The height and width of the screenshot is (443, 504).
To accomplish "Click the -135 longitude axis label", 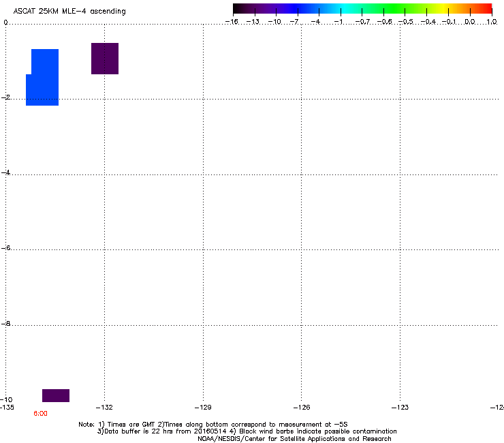I will coord(7,408).
